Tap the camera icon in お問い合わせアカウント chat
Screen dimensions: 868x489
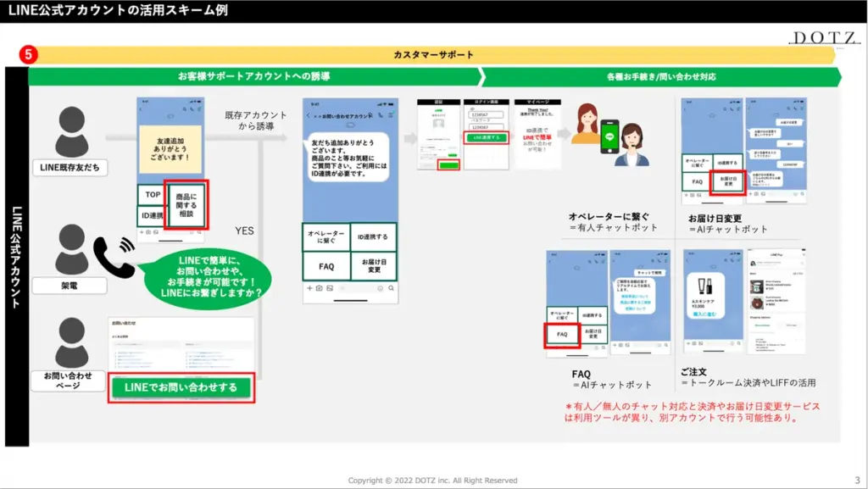(319, 288)
